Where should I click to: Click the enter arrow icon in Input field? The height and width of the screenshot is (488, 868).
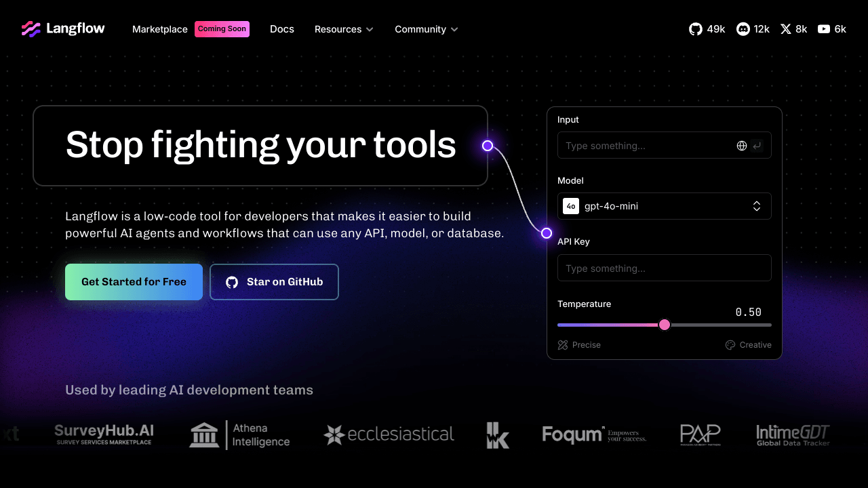click(x=757, y=146)
